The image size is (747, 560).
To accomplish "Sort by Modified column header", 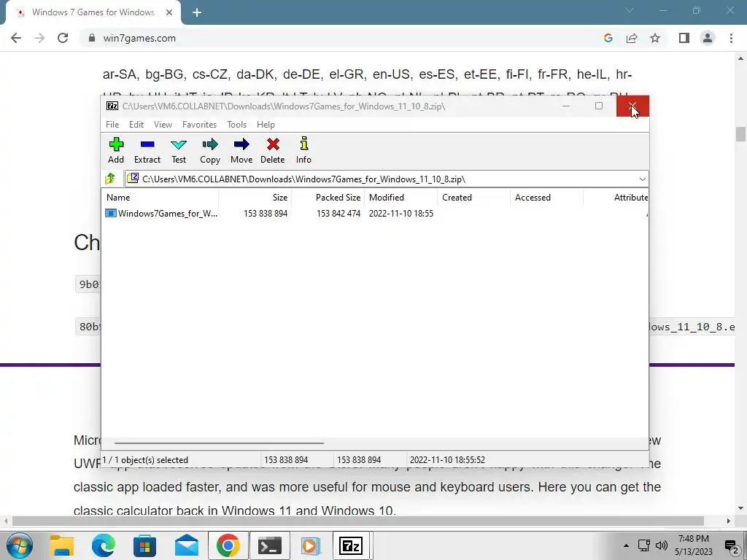I will 400,197.
